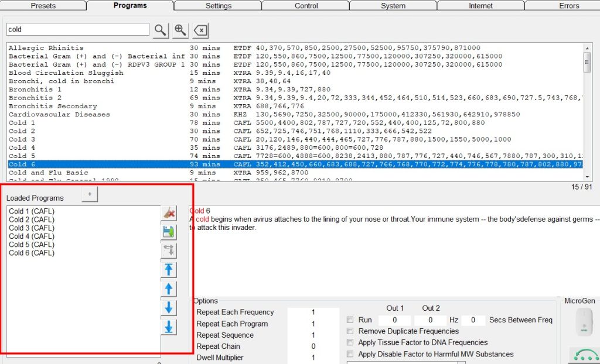The image size is (600, 364).
Task: Move selected program to bottom of list
Action: point(169,327)
